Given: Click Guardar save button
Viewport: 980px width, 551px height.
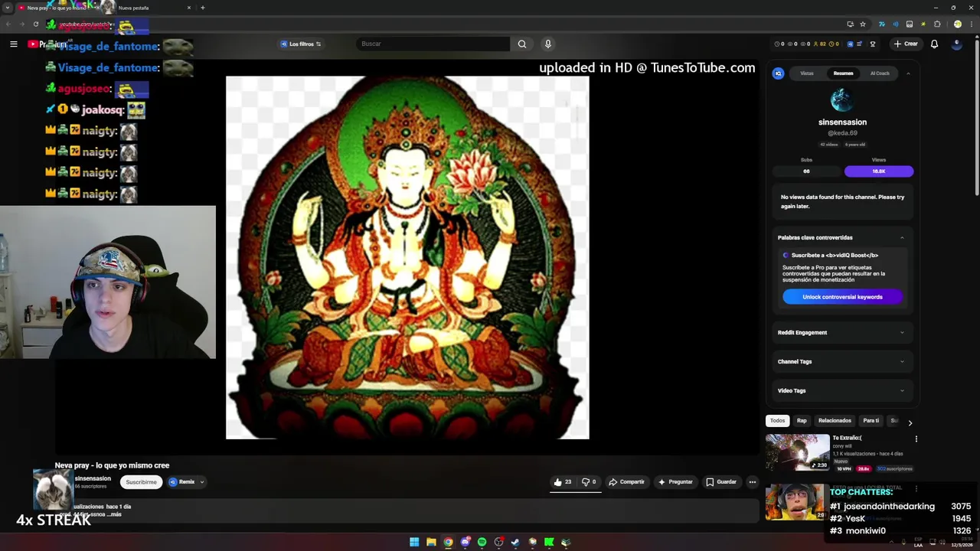Looking at the screenshot, I should (721, 482).
